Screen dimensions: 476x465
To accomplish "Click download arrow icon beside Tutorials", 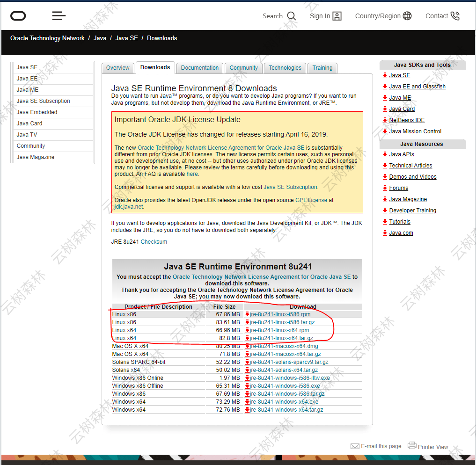I will tap(385, 222).
